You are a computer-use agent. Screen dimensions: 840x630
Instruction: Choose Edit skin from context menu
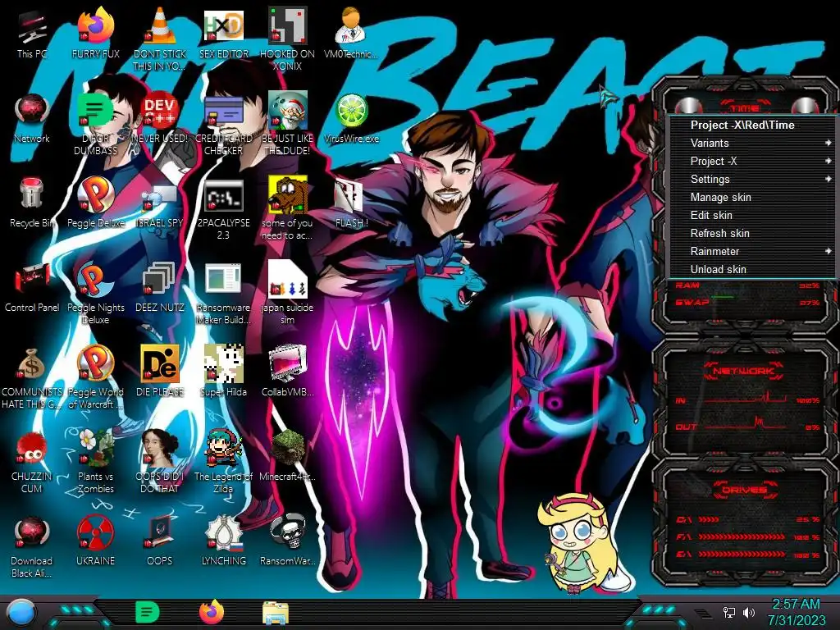click(x=752, y=216)
